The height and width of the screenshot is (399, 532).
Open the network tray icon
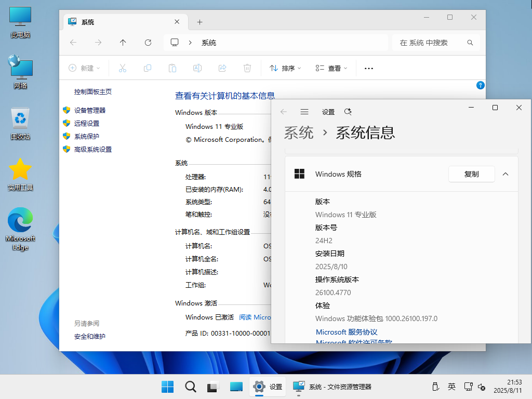pyautogui.click(x=468, y=387)
